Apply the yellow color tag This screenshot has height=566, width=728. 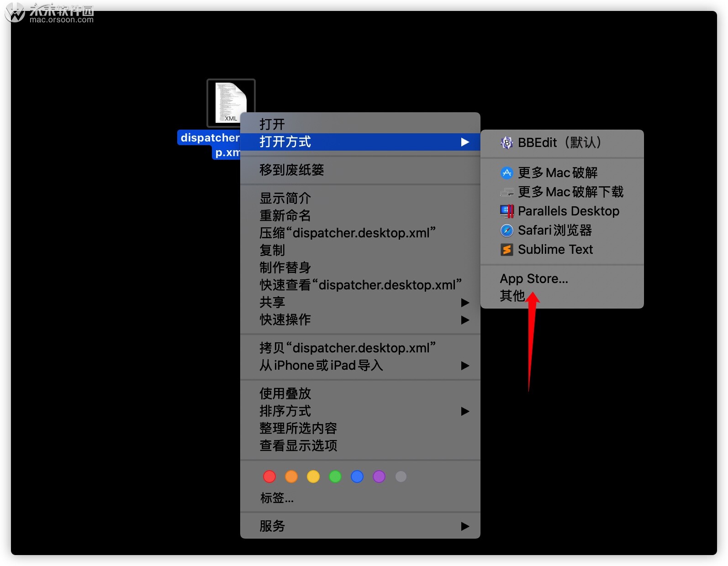(x=313, y=477)
